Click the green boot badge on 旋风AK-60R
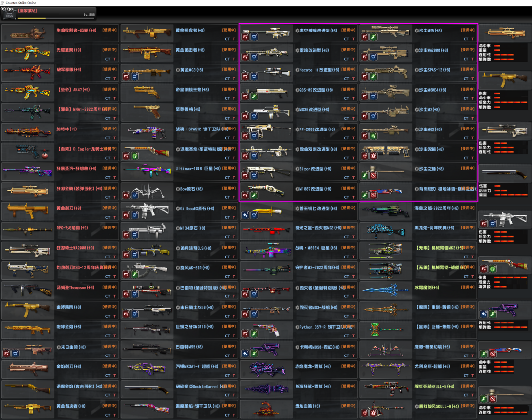The image size is (532, 420). tap(134, 274)
